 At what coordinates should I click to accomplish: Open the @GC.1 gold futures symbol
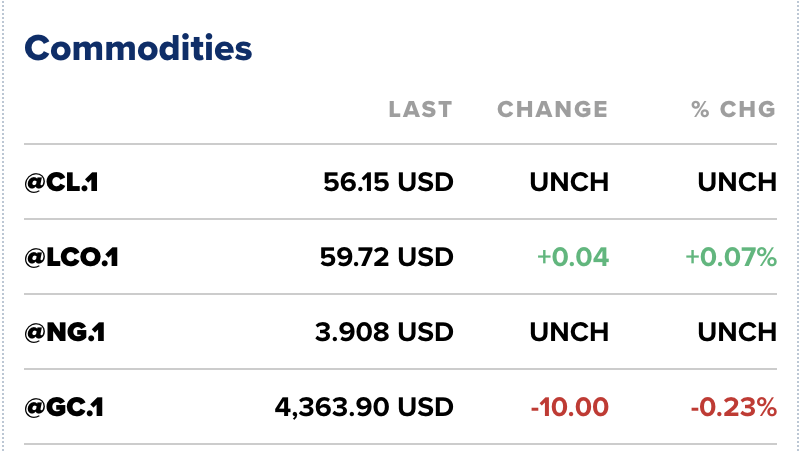tap(65, 407)
